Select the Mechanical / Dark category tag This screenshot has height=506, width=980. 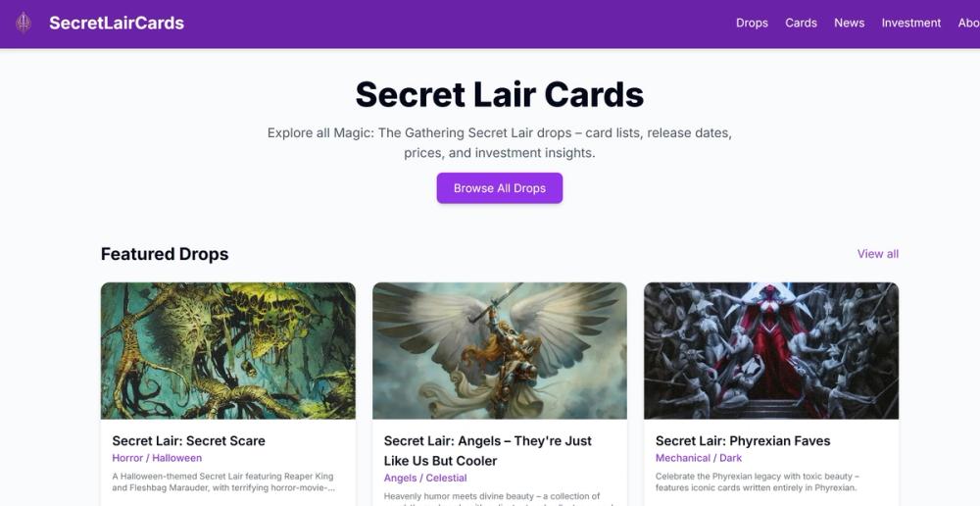pyautogui.click(x=698, y=458)
